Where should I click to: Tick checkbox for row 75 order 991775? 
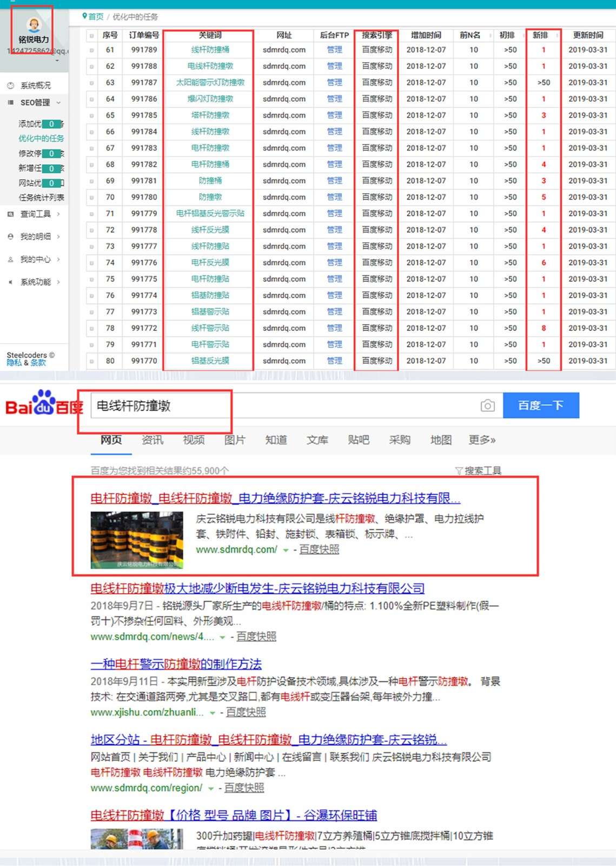pos(91,279)
